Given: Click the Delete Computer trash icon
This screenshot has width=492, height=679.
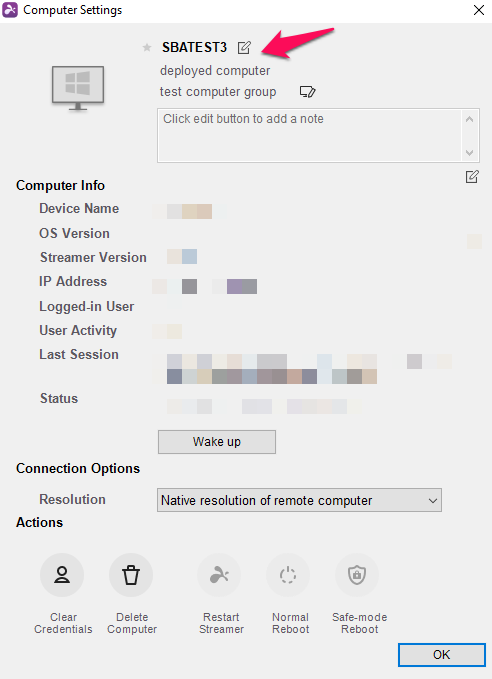Looking at the screenshot, I should (x=131, y=575).
